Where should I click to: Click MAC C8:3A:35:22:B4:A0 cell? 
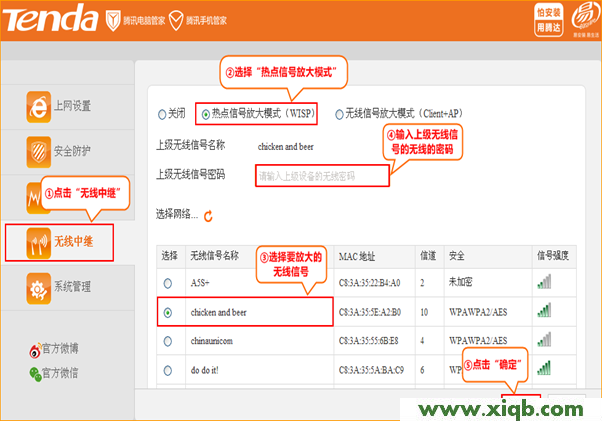(x=370, y=283)
